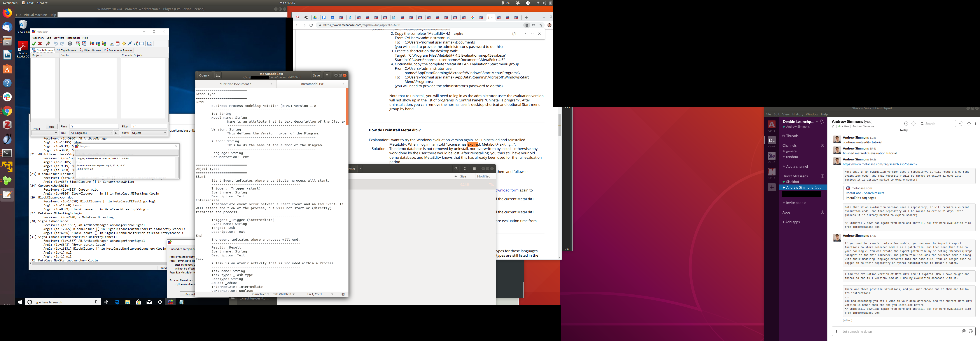Click the red X Abandon icon in MetaEdit+
Image resolution: width=980 pixels, height=341 pixels.
click(x=40, y=44)
